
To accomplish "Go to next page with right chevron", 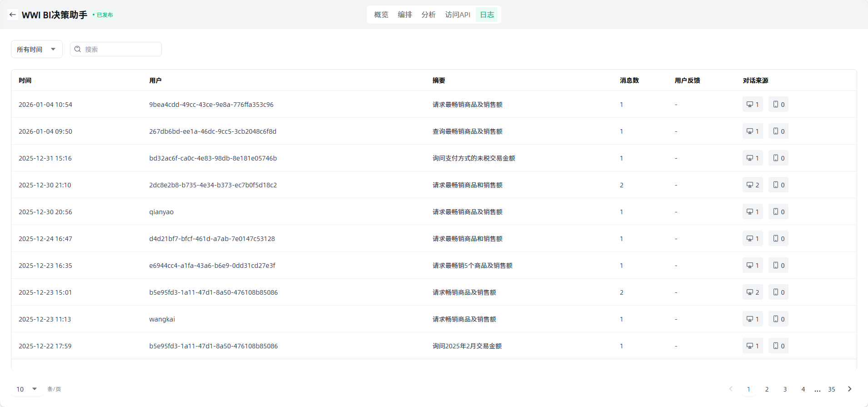I will click(849, 389).
